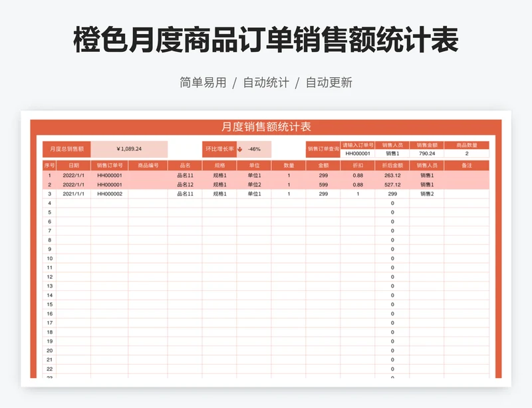This screenshot has width=532, height=408.
Task: Select the 销售订单号 column header
Action: (110, 166)
